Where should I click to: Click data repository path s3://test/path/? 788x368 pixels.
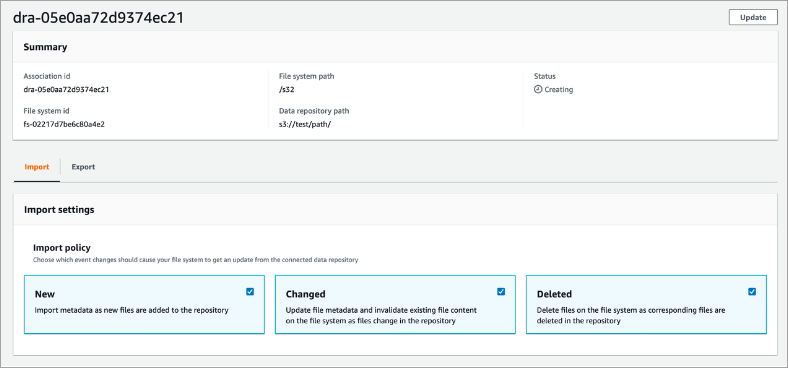[x=305, y=124]
